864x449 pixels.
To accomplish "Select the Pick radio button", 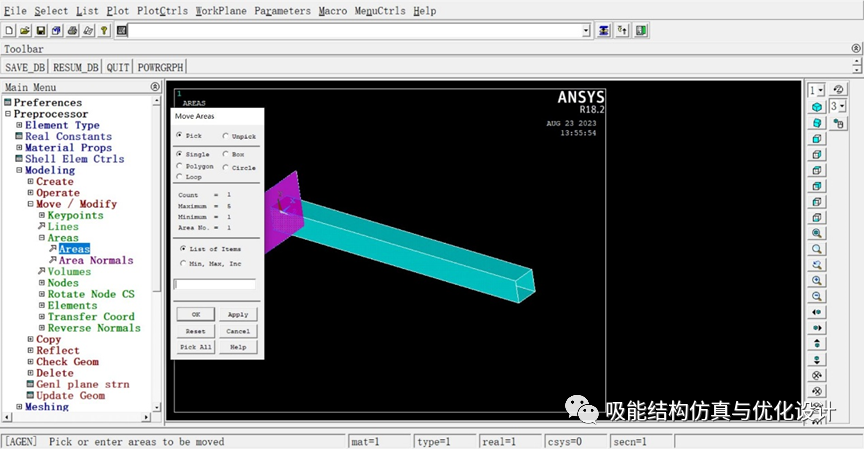I will click(x=180, y=135).
